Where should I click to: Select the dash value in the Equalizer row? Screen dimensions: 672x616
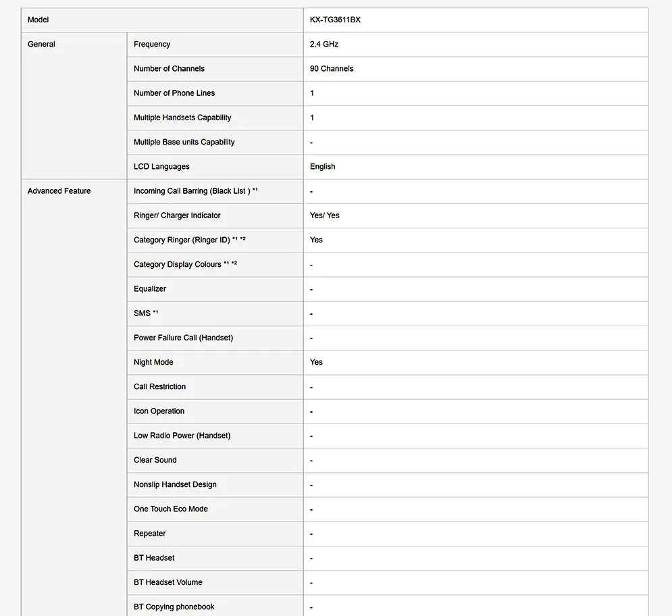311,289
